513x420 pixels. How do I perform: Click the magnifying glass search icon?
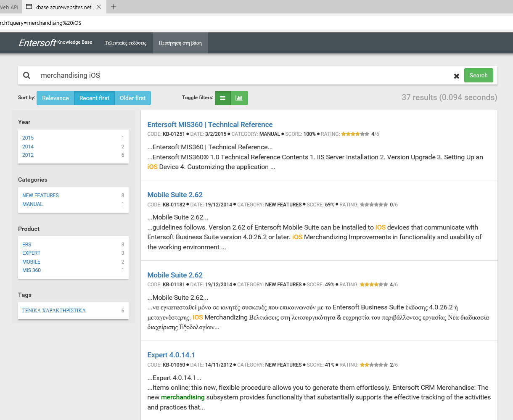coord(26,75)
